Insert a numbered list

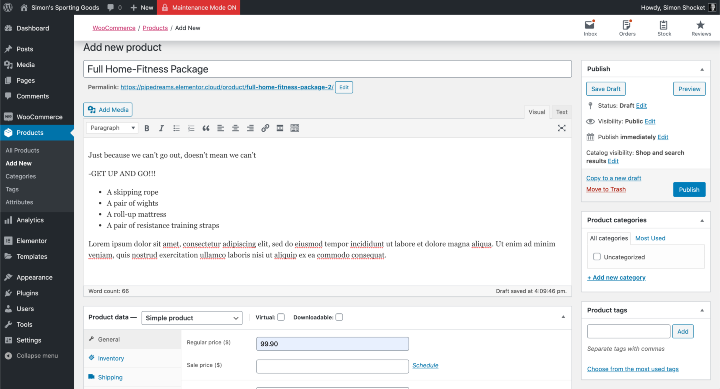191,128
